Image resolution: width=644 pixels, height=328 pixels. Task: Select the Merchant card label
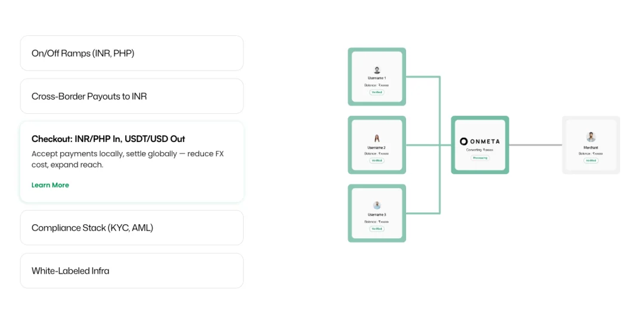[590, 147]
